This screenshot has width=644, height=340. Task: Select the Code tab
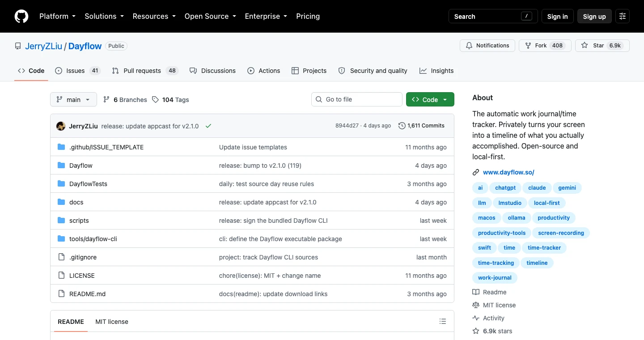pyautogui.click(x=31, y=71)
